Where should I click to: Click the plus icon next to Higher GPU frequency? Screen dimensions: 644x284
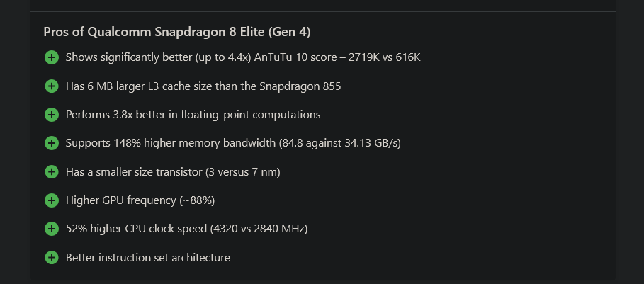coord(51,200)
